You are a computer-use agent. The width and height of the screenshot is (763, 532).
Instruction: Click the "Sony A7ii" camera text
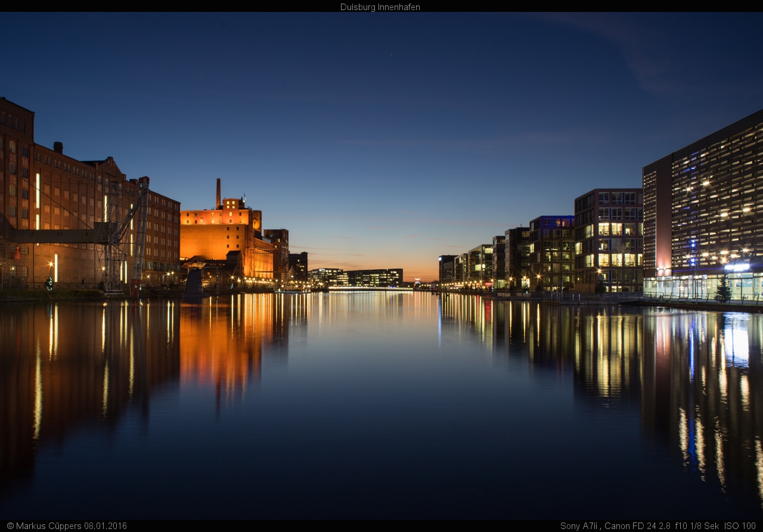[x=579, y=526]
